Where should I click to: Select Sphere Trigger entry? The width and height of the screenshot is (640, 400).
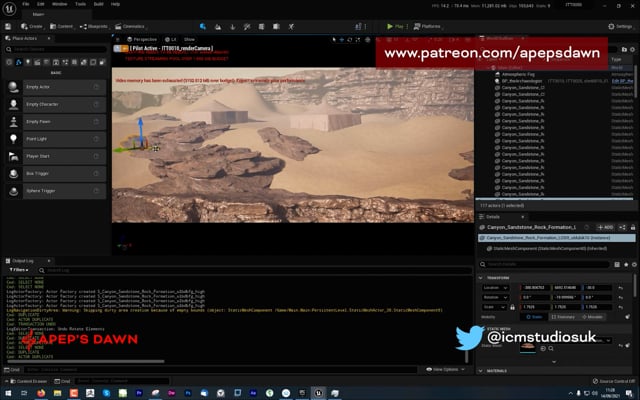pyautogui.click(x=56, y=191)
